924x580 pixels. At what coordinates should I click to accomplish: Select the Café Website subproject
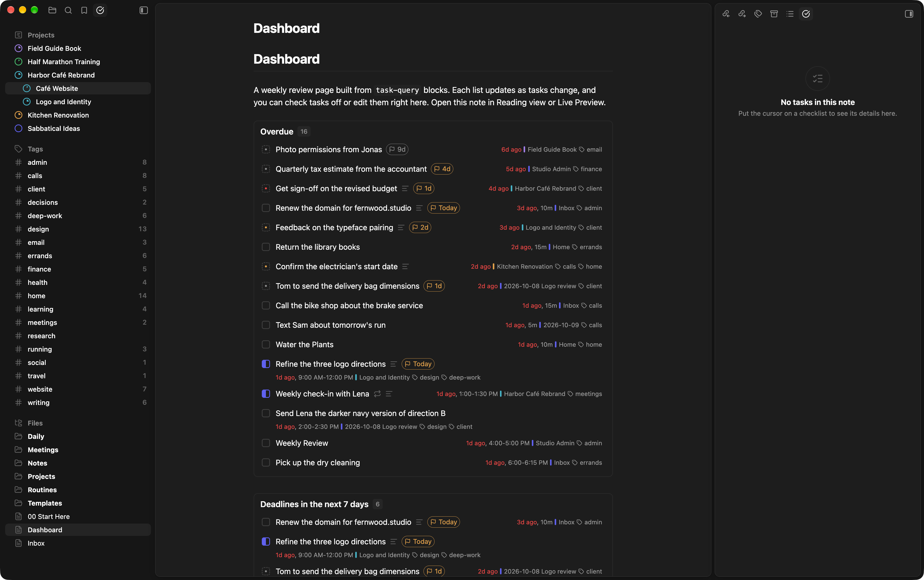(x=78, y=88)
